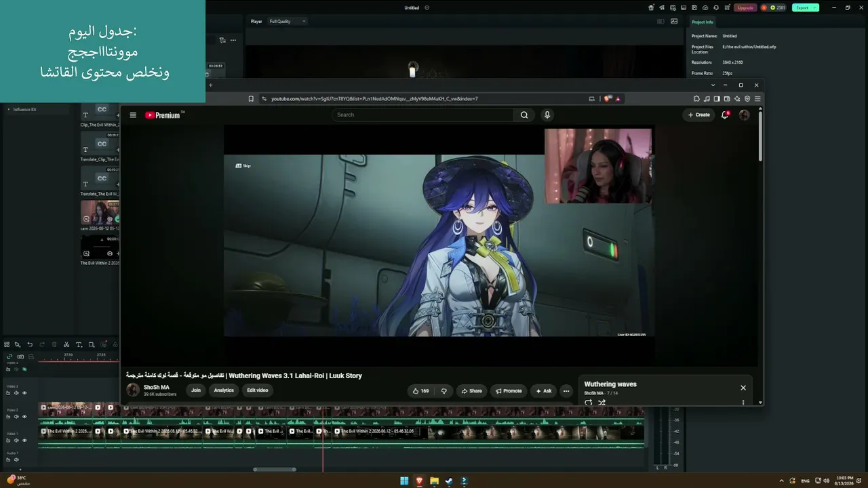868x488 pixels.
Task: Bookmark the page in the browser address bar
Action: pyautogui.click(x=251, y=99)
